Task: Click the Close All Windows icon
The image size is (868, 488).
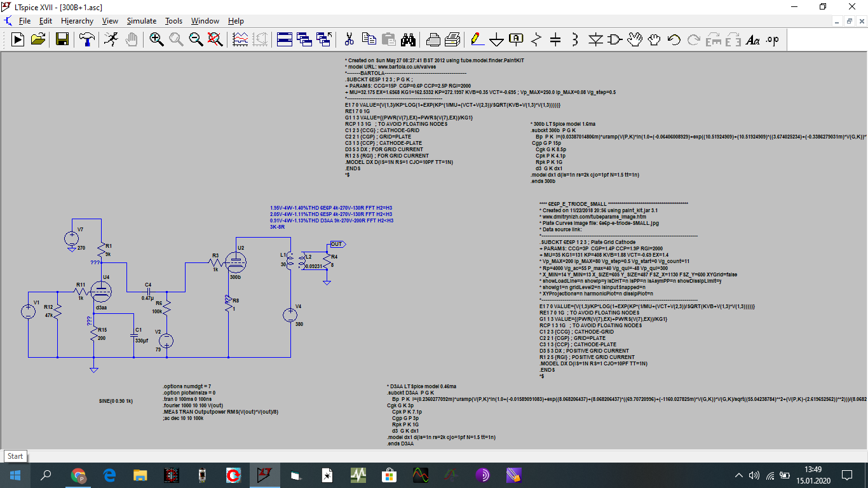Action: [325, 39]
